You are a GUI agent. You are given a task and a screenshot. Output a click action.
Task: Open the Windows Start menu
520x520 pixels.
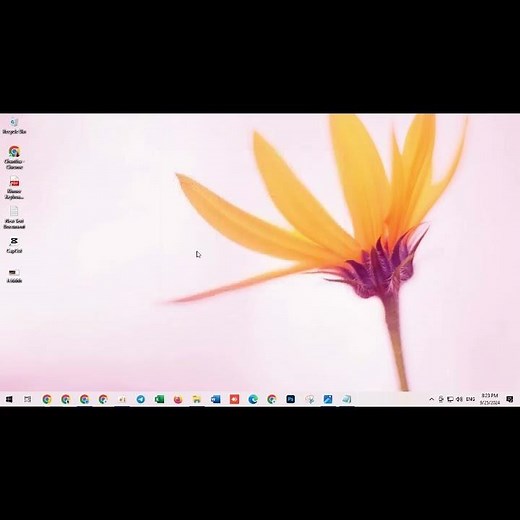(x=9, y=399)
